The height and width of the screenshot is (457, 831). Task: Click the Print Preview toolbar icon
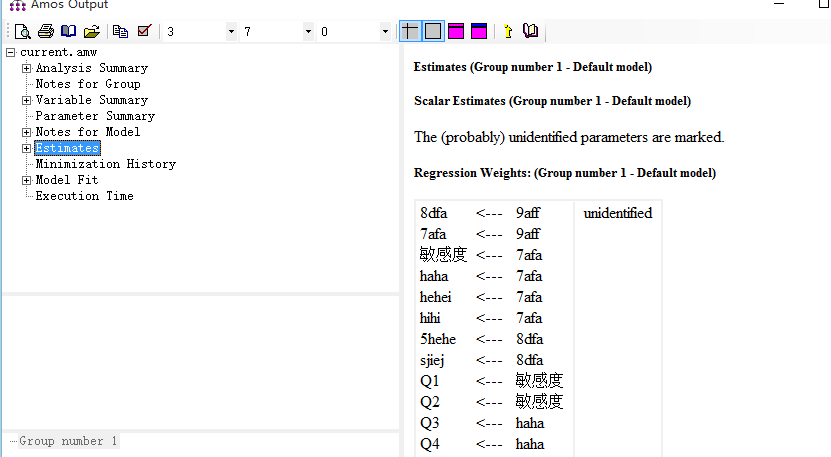coord(22,31)
